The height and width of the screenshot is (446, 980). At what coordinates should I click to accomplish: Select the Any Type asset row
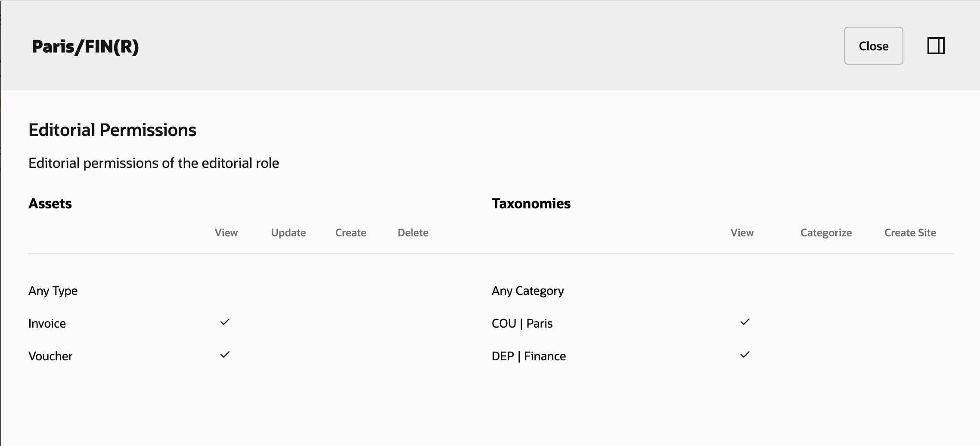pos(53,291)
